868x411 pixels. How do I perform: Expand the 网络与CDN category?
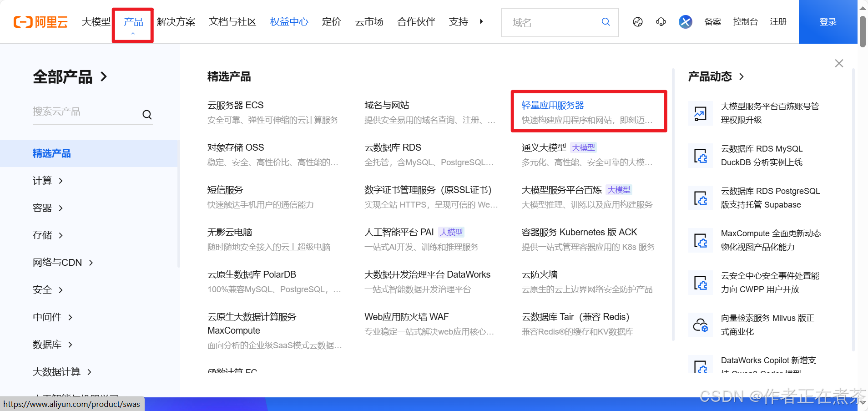(x=63, y=263)
